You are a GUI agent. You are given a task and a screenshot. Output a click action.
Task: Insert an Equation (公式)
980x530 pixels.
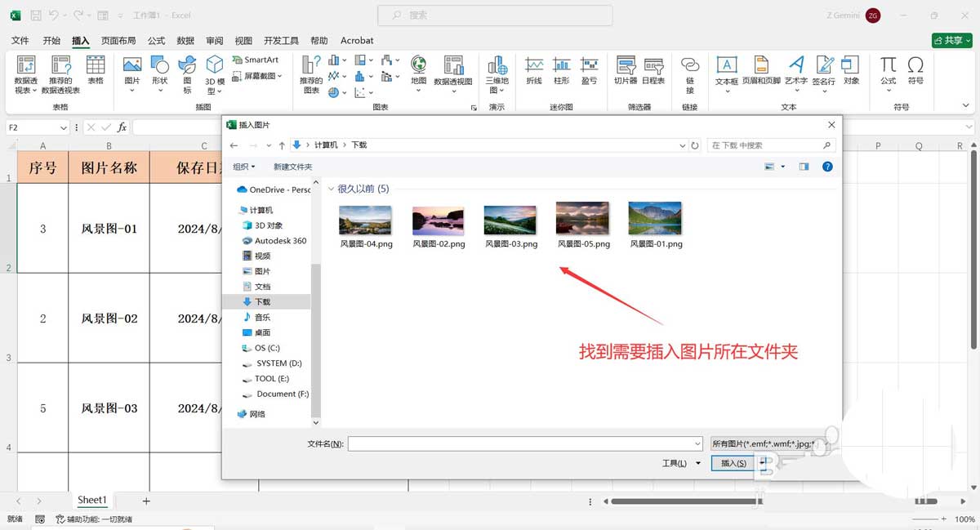889,74
